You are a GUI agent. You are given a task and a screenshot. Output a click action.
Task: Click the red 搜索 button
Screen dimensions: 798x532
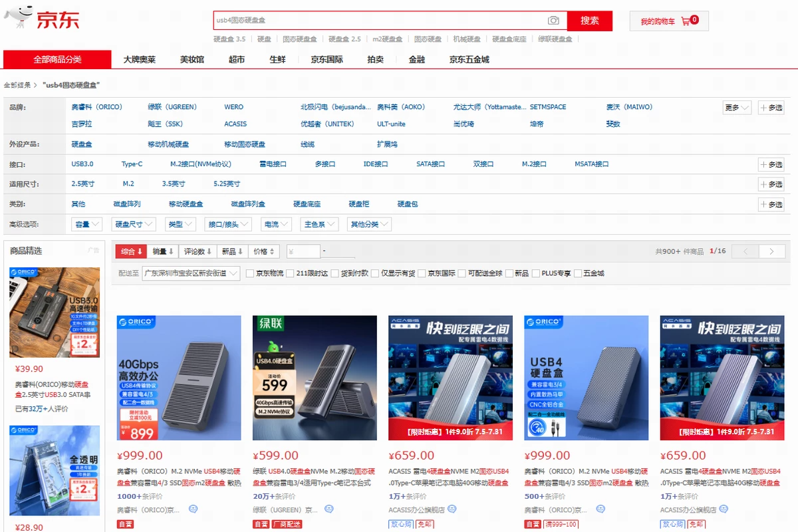click(590, 21)
